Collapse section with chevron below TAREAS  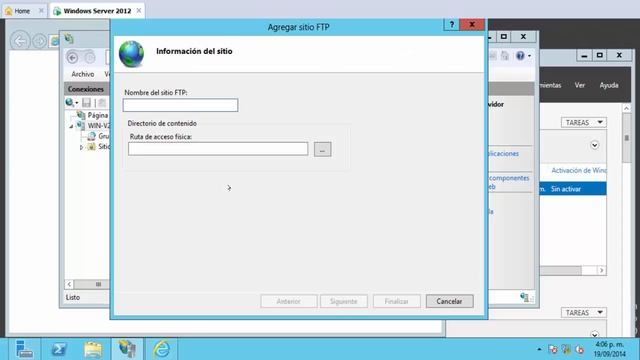pyautogui.click(x=595, y=145)
